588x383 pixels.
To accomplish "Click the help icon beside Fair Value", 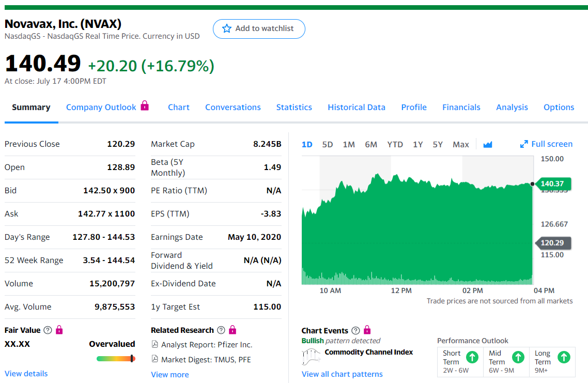I will click(x=48, y=330).
